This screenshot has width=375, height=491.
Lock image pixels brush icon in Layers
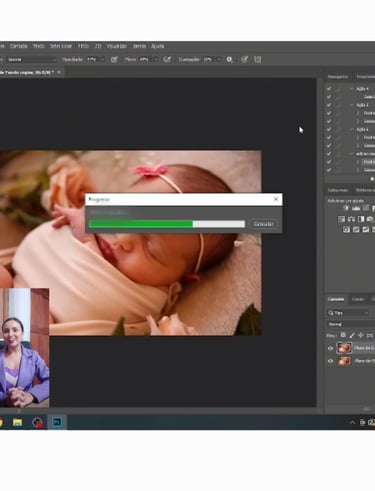352,335
